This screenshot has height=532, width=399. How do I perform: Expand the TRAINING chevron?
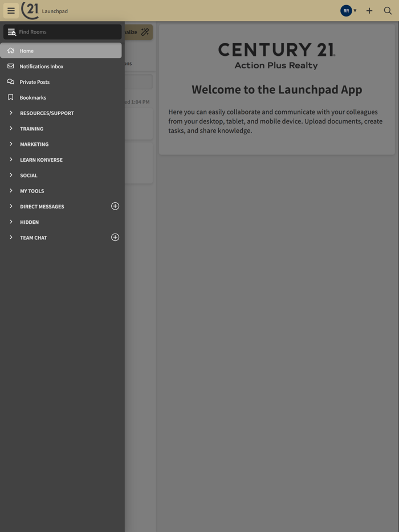[x=11, y=128]
